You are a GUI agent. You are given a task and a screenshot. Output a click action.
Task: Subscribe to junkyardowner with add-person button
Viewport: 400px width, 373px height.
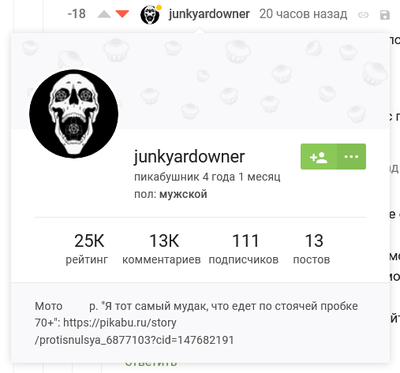click(319, 157)
